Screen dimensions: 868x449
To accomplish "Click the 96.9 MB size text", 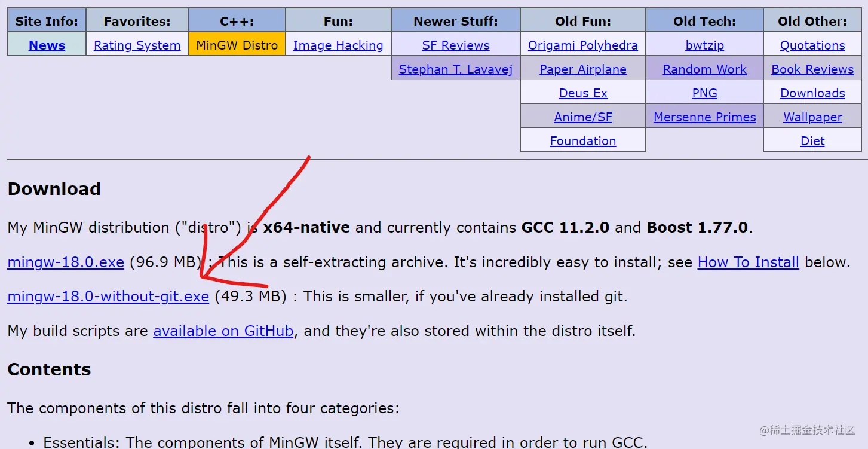I will [x=166, y=262].
